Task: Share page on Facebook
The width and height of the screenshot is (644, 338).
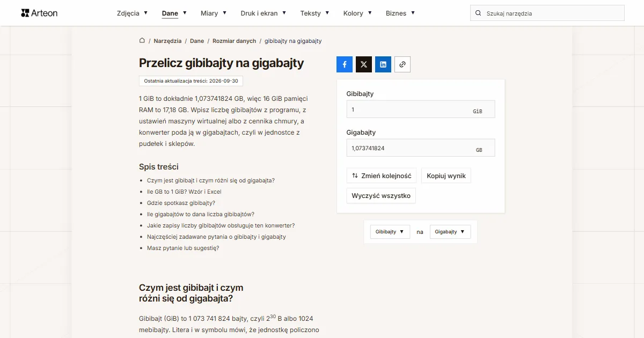Action: tap(345, 64)
